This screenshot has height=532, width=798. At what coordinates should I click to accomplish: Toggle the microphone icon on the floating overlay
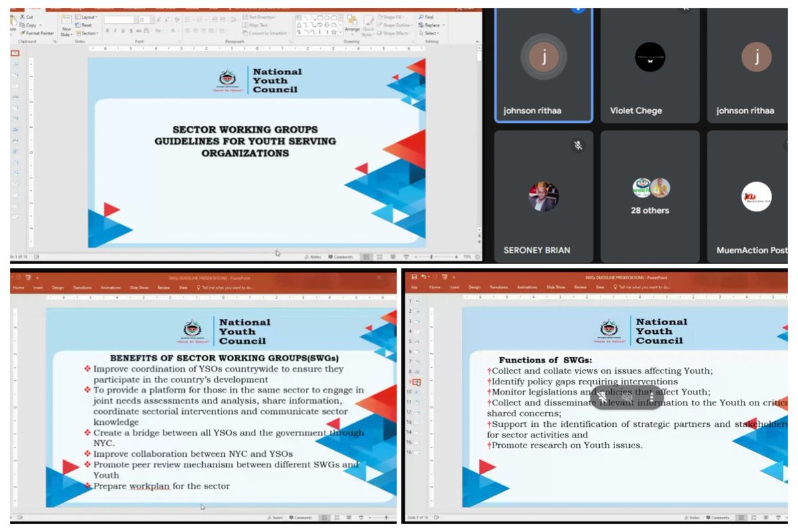click(x=601, y=397)
